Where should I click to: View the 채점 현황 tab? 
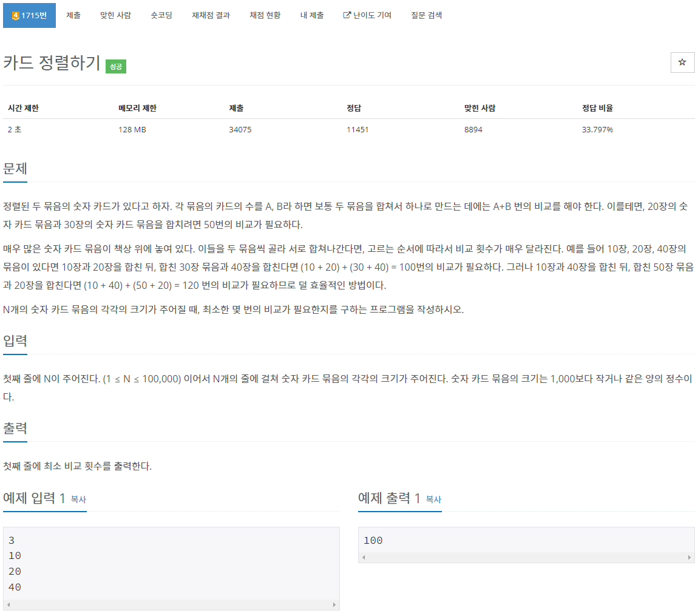265,16
